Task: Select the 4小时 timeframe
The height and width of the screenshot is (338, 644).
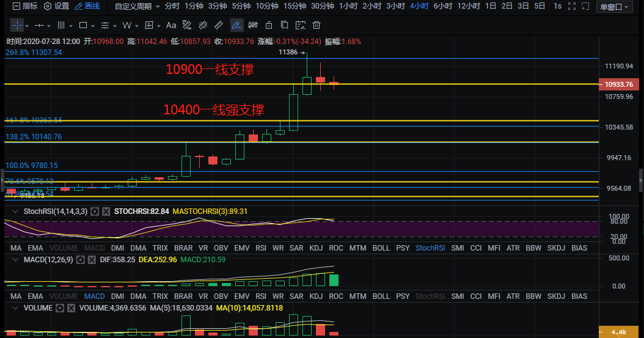Action: (419, 6)
